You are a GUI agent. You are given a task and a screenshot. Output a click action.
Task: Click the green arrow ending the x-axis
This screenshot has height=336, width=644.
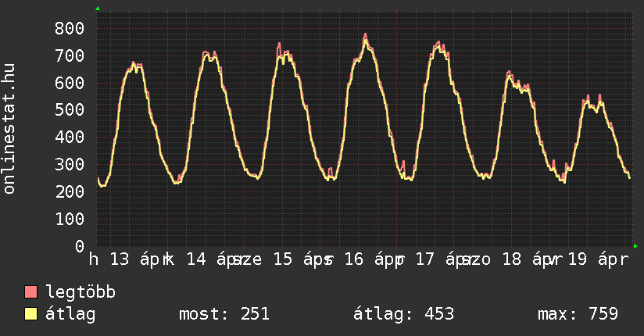pos(635,246)
